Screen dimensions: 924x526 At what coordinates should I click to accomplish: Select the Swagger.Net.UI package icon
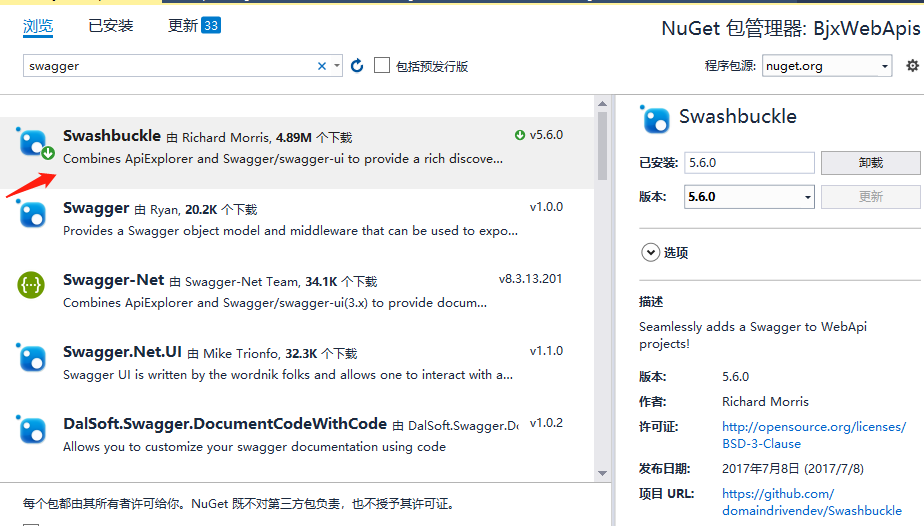[32, 358]
